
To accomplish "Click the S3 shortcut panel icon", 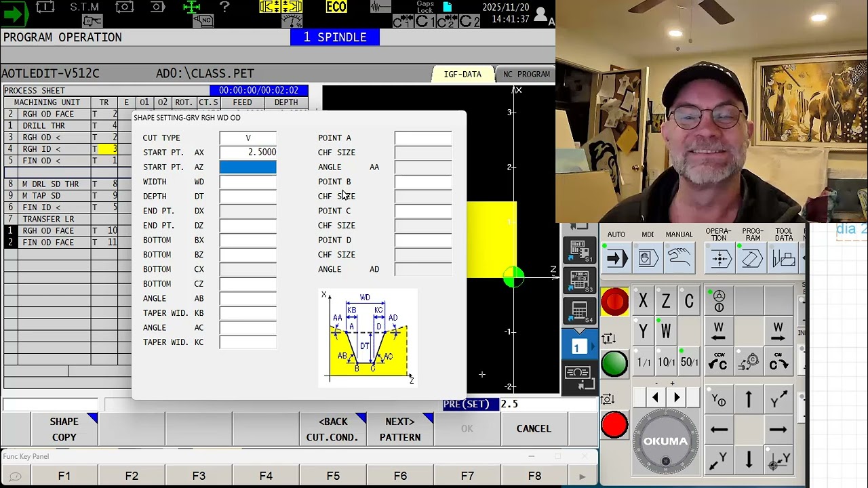I will (x=580, y=281).
